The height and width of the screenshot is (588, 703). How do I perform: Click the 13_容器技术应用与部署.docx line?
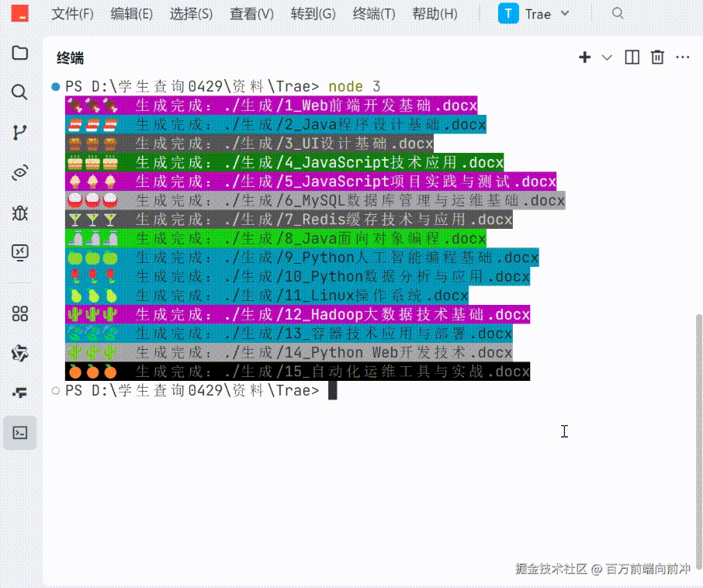point(289,334)
